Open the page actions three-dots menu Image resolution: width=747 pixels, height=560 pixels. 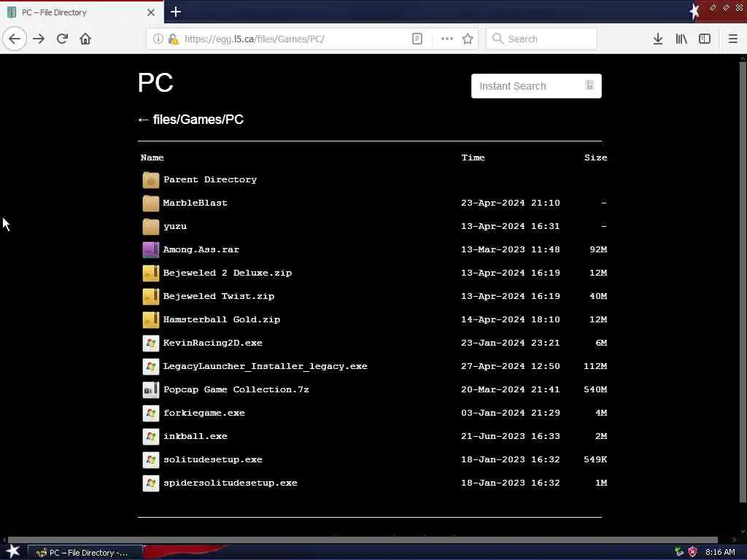click(x=447, y=39)
